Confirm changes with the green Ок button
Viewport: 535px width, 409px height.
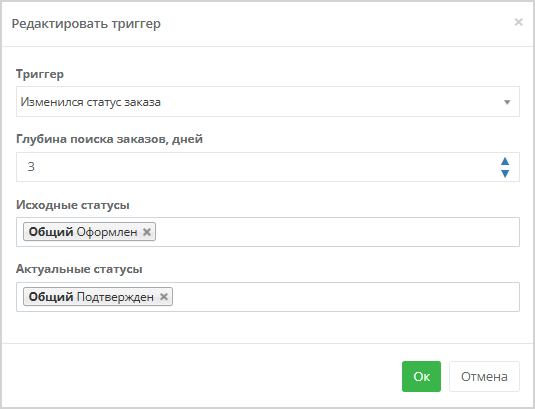(421, 377)
